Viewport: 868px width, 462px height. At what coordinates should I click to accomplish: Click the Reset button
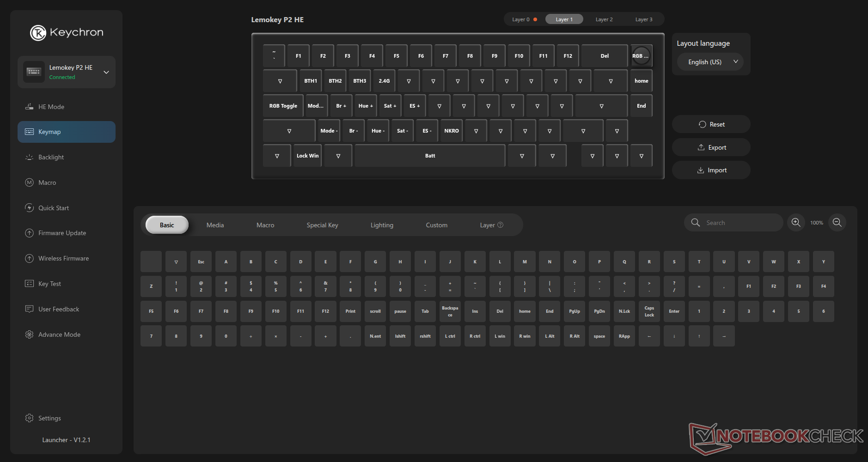click(x=711, y=124)
